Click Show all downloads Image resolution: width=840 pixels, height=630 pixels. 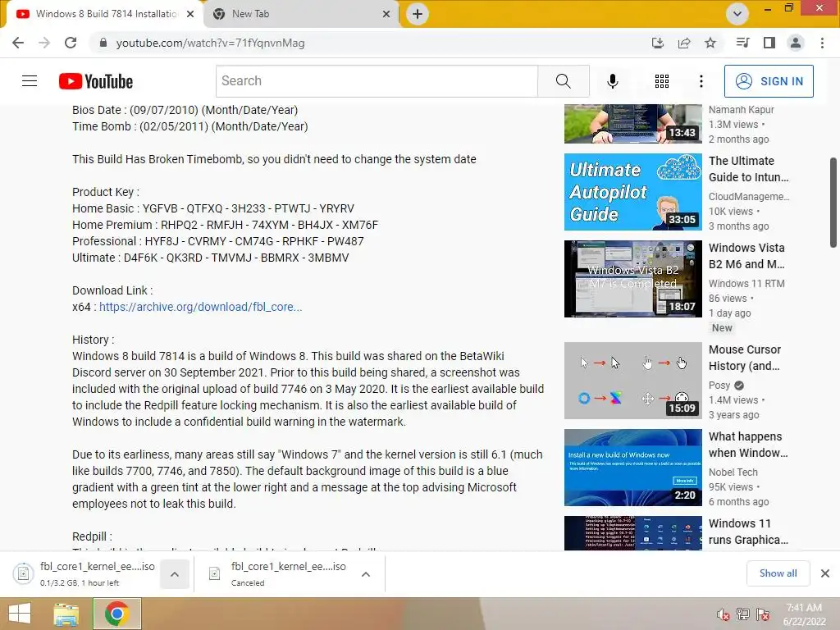point(778,573)
